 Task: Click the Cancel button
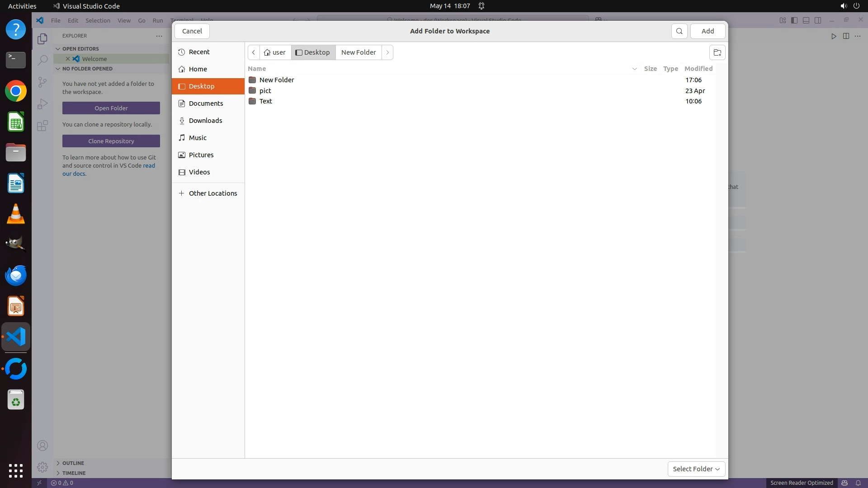tap(192, 31)
